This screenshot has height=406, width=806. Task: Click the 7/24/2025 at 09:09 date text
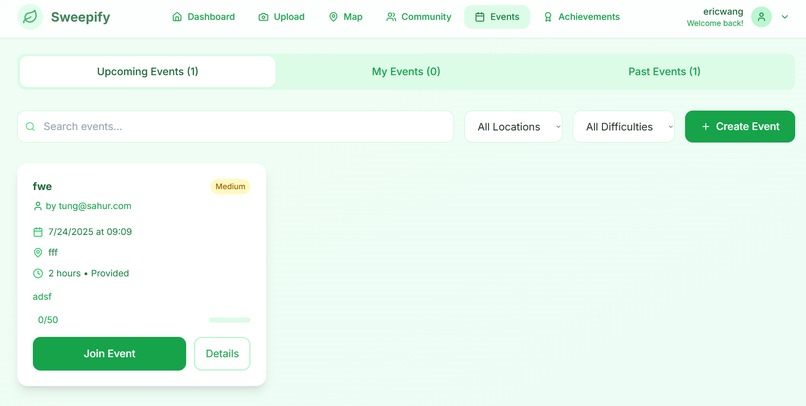90,232
